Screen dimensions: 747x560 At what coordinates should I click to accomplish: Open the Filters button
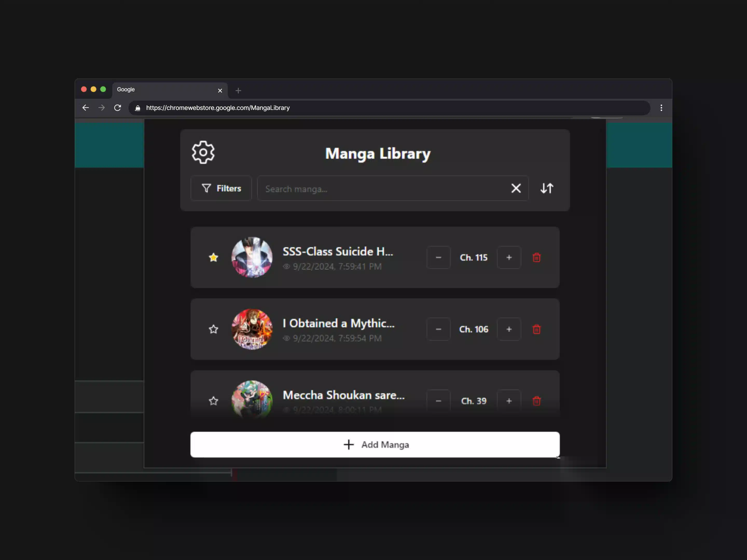coord(221,188)
